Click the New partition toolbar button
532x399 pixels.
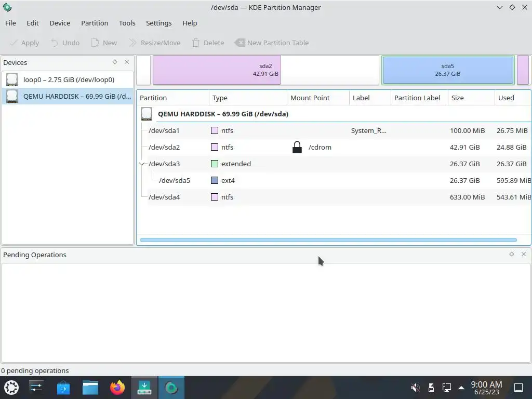pyautogui.click(x=104, y=43)
